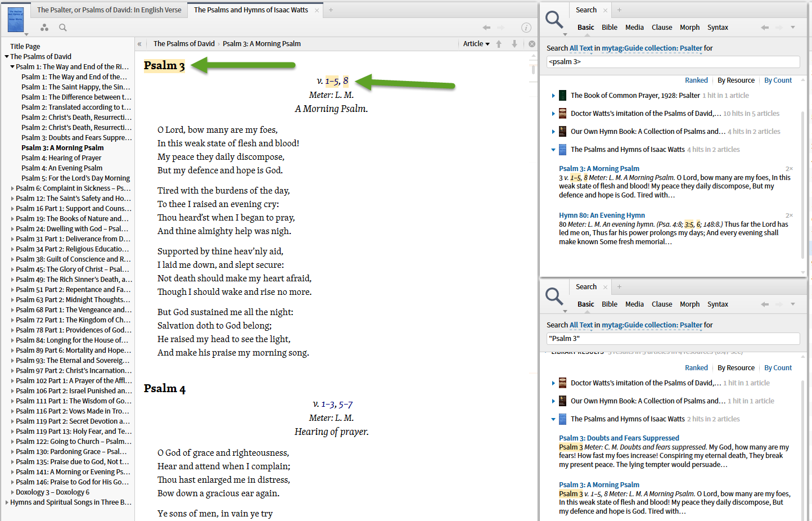The width and height of the screenshot is (812, 521).
Task: Select the Media search type in lower Search panel
Action: coord(634,304)
